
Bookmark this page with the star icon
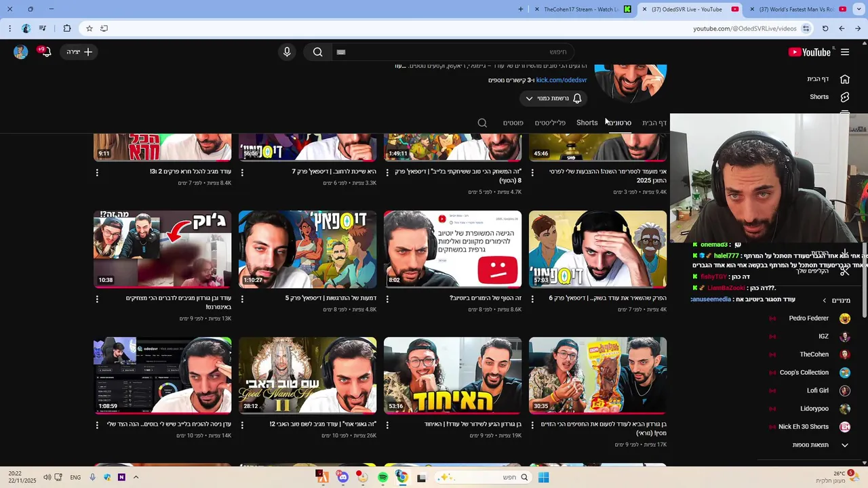click(x=89, y=28)
